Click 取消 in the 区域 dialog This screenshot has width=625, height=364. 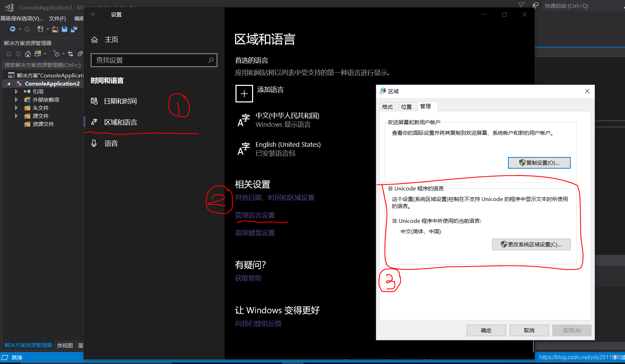529,330
